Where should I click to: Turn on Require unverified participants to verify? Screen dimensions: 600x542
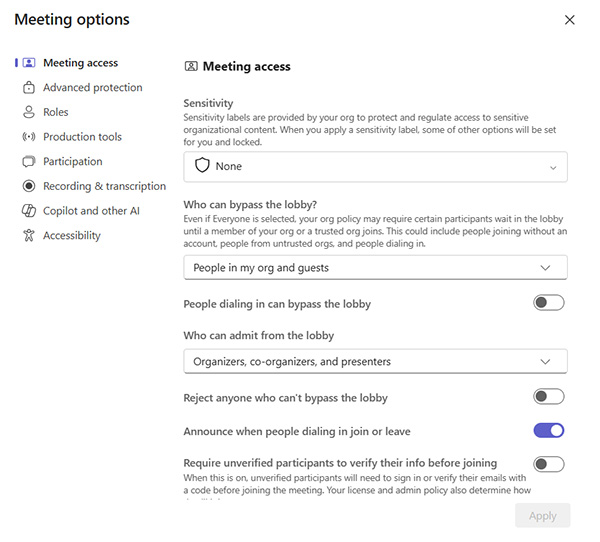[x=549, y=464]
